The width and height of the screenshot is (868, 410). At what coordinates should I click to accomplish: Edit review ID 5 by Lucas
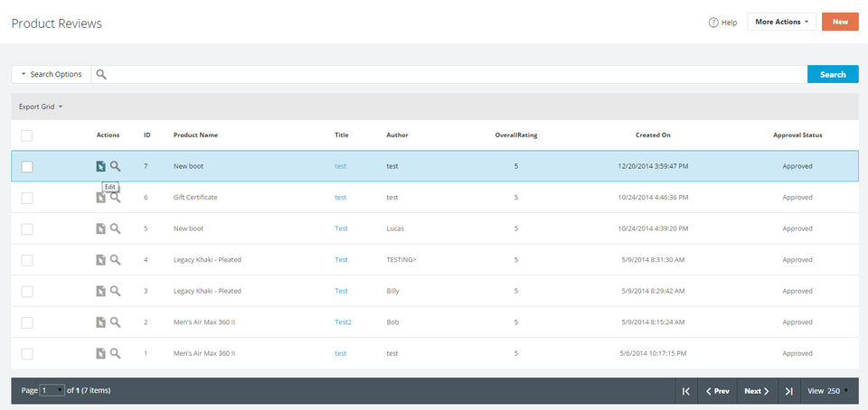[x=100, y=228]
